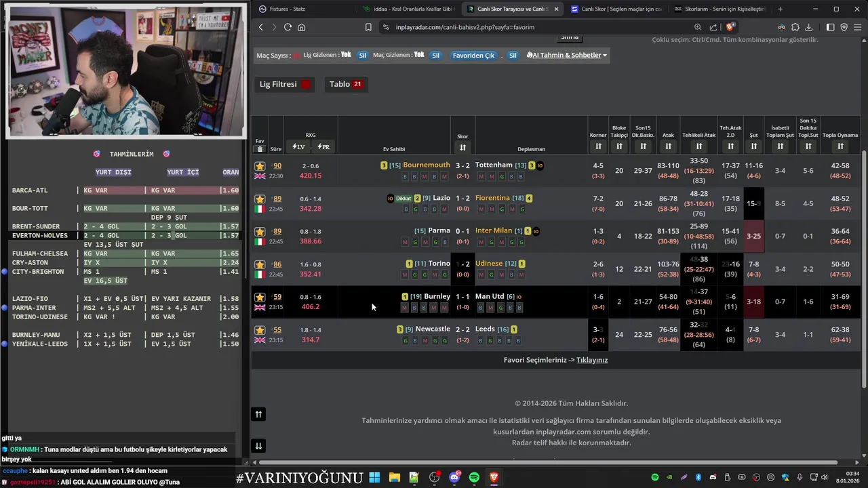Toggle favorite star for Newcastle vs Leeds
This screenshot has height=488, width=868.
pyautogui.click(x=260, y=330)
